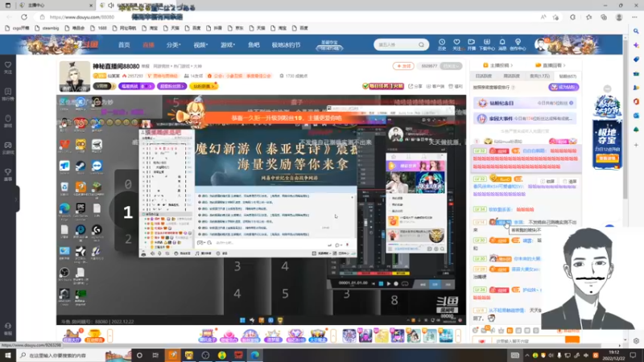
Task: Open the 下载中心 download icon
Action: (487, 44)
